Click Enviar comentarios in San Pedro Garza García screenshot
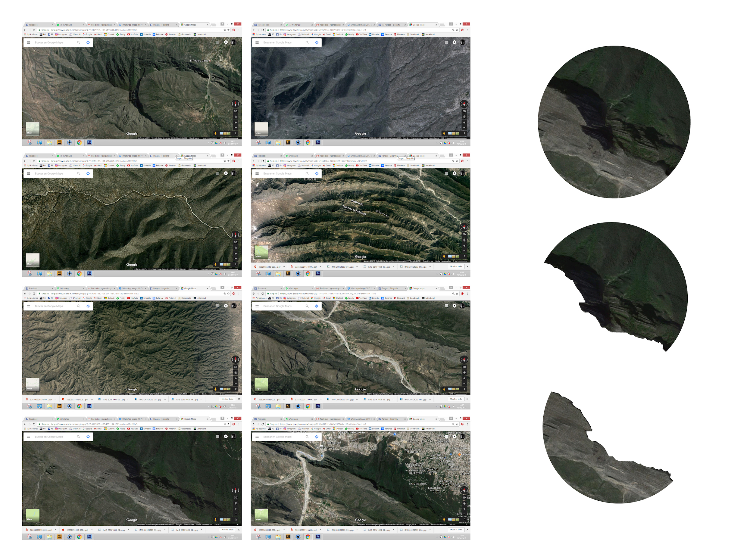This screenshot has height=560, width=747. click(439, 524)
